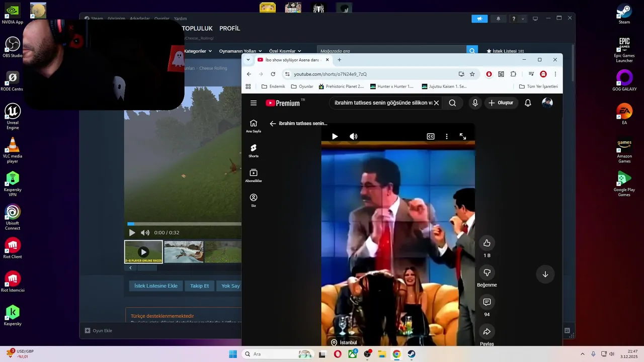Start voice search with microphone icon

pos(475,103)
